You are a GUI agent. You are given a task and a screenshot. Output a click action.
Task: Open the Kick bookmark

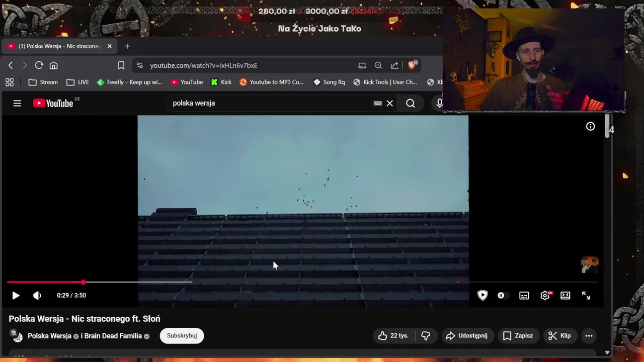[x=221, y=82]
